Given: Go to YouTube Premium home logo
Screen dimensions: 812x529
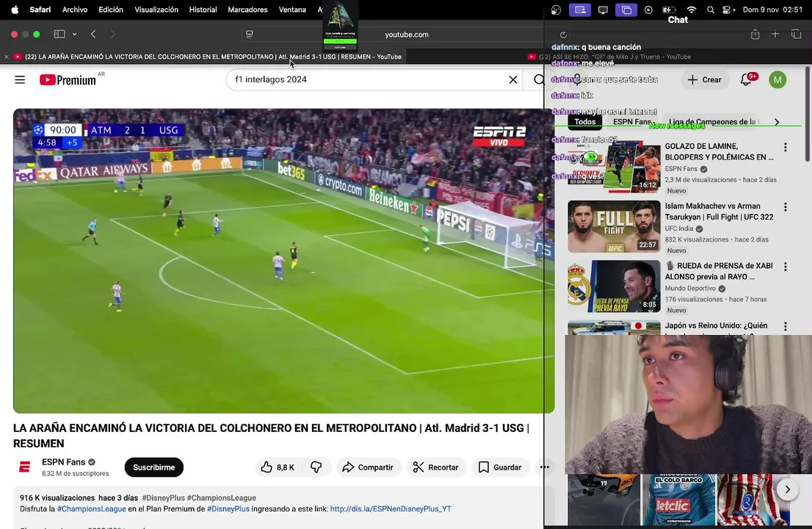Looking at the screenshot, I should click(x=68, y=80).
